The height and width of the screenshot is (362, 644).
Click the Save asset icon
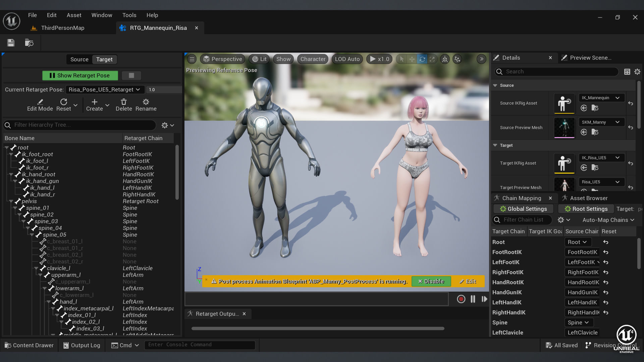point(11,43)
